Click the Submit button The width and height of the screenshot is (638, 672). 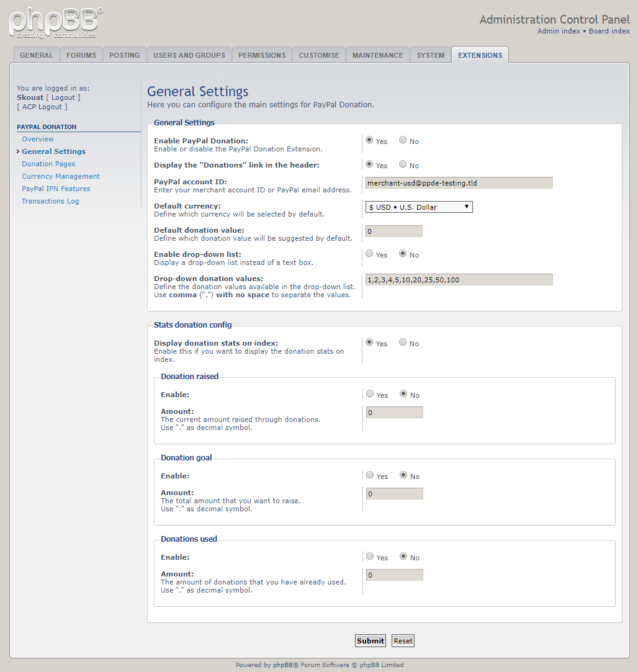(x=370, y=640)
